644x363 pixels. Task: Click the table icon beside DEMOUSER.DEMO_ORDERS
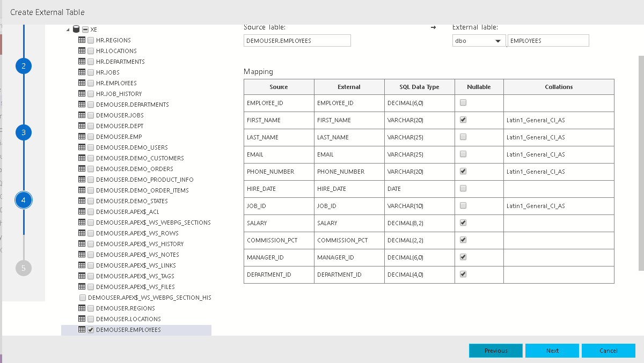82,169
